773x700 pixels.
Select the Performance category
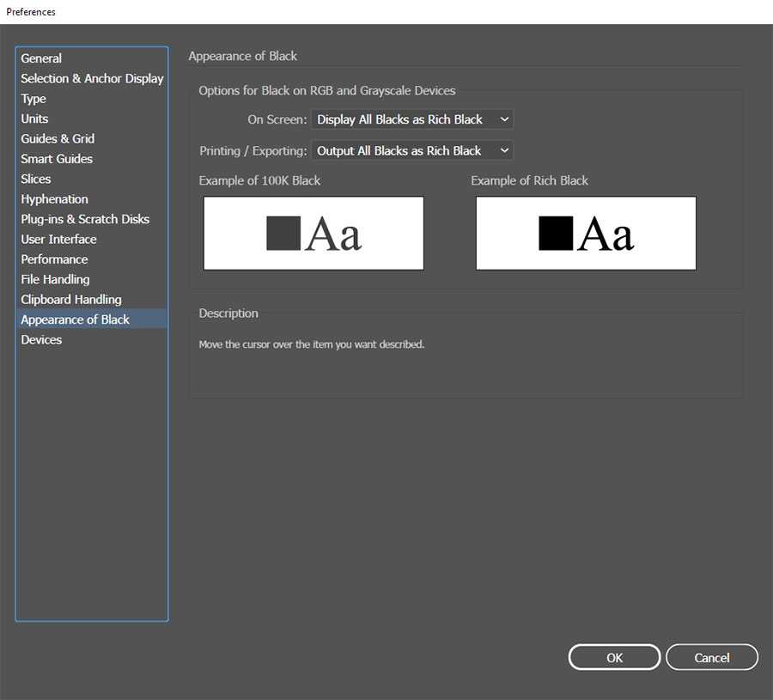coord(54,259)
